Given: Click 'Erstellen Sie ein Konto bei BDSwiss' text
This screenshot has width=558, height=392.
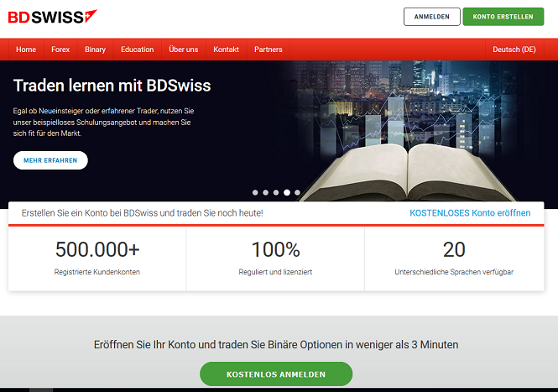Looking at the screenshot, I should point(142,213).
